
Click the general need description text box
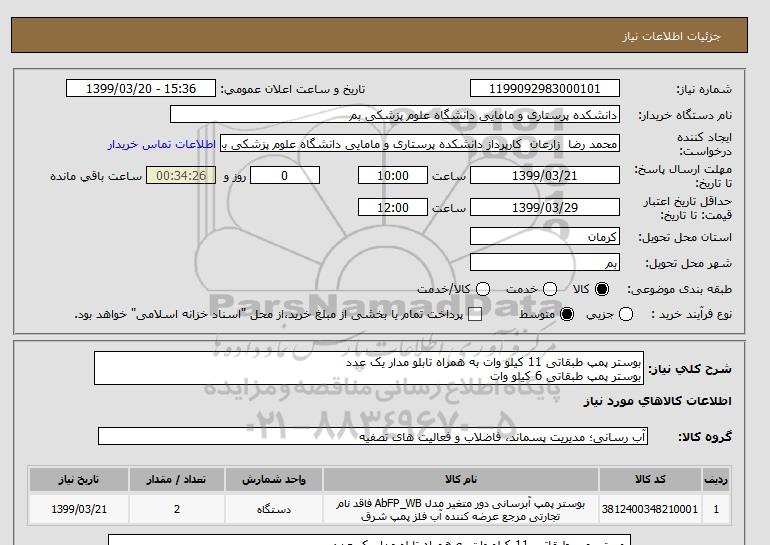[x=369, y=368]
